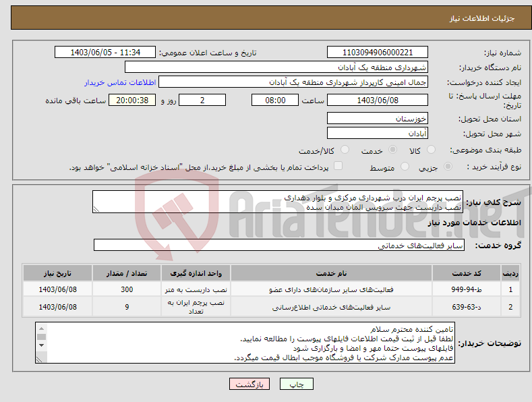Click the تاریخ نیاز column header
This screenshot has height=402, width=532.
click(x=58, y=273)
